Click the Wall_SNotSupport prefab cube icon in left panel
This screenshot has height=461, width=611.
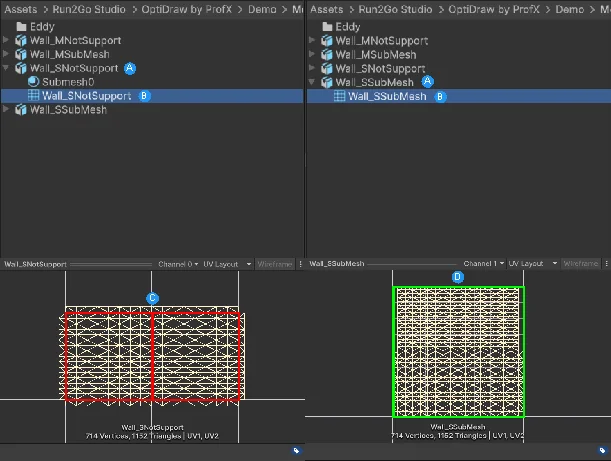click(x=21, y=68)
